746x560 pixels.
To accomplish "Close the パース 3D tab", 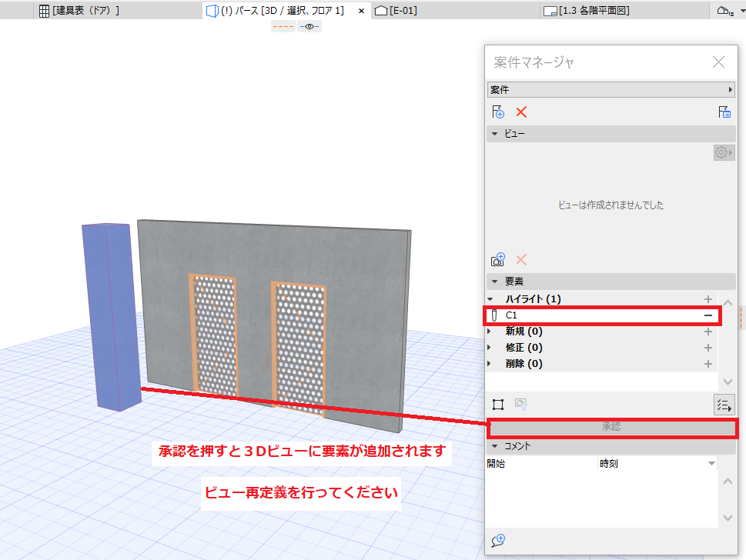I will point(361,11).
